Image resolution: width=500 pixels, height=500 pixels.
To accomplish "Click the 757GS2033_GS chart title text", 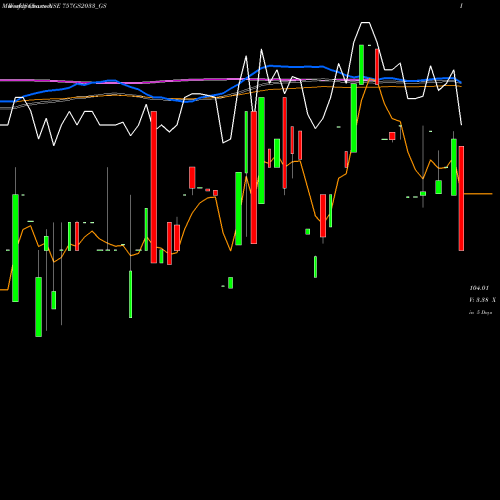I will 84,6.
